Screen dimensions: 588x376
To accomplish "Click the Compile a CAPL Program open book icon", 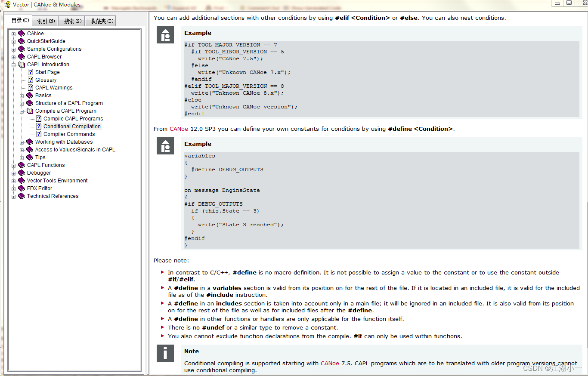I will pyautogui.click(x=30, y=111).
